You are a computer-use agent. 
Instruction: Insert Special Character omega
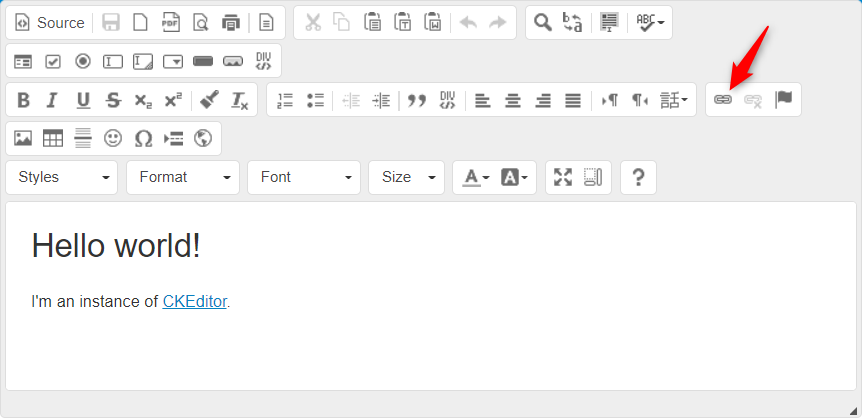[143, 139]
